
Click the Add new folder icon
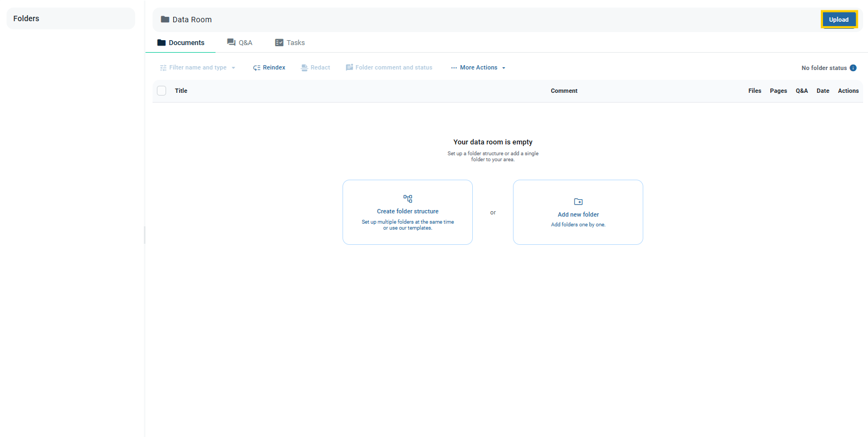578,201
